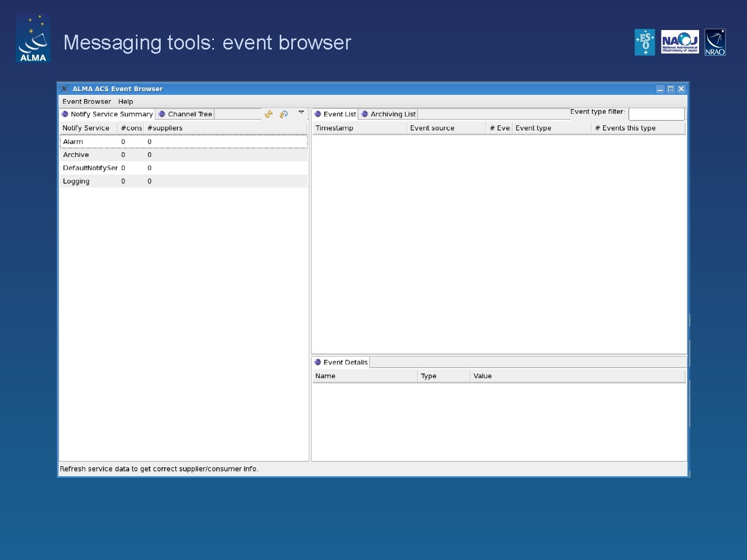Click the '# Events this type' column header
This screenshot has width=747, height=560.
click(638, 128)
